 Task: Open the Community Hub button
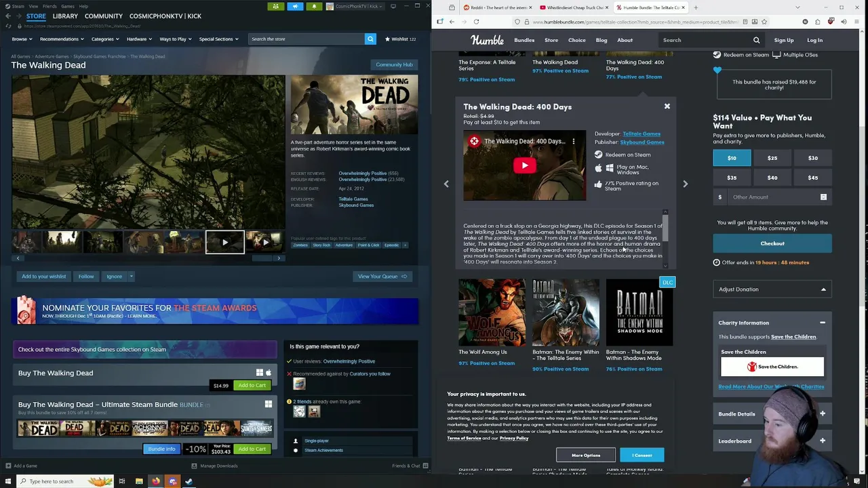coord(394,64)
